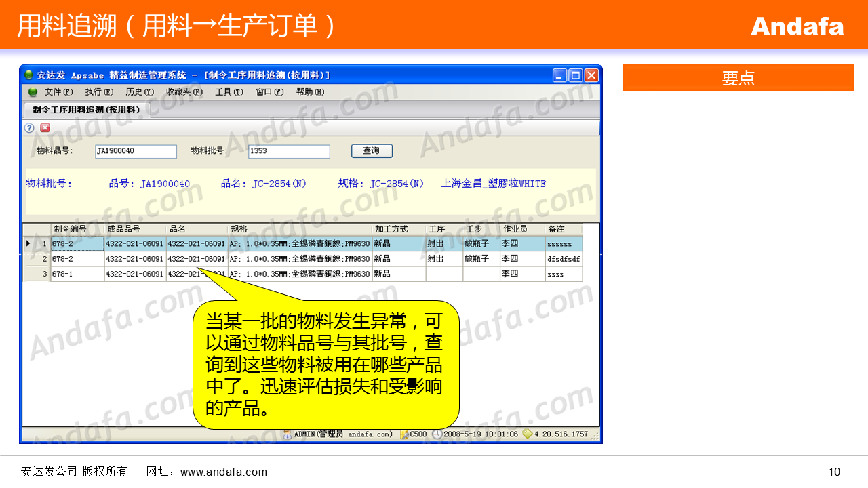The height and width of the screenshot is (488, 868).
Task: Click the application icon in title bar
Action: [x=28, y=75]
